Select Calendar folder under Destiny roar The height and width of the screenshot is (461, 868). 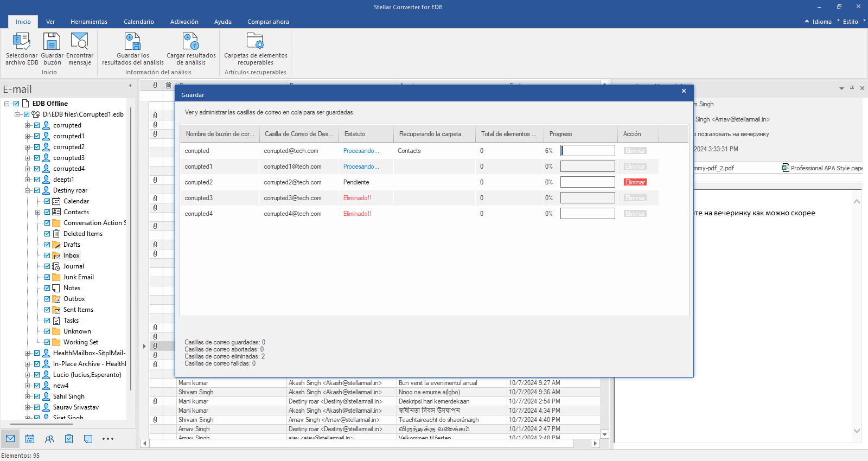tap(76, 201)
